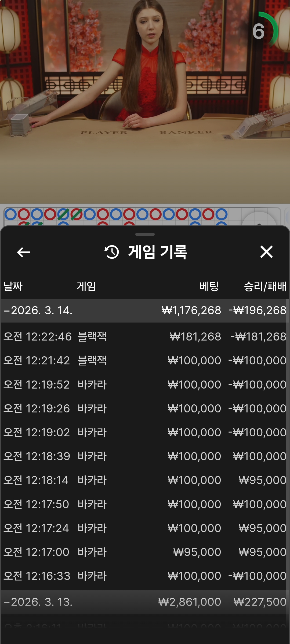Click the live dealer video area
Image resolution: width=290 pixels, height=644 pixels.
pyautogui.click(x=145, y=102)
